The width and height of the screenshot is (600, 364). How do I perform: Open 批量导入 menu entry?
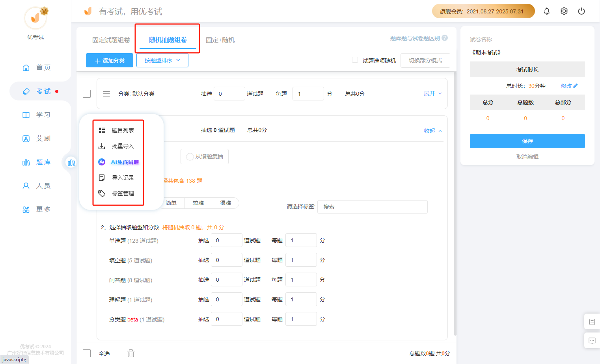pyautogui.click(x=123, y=146)
